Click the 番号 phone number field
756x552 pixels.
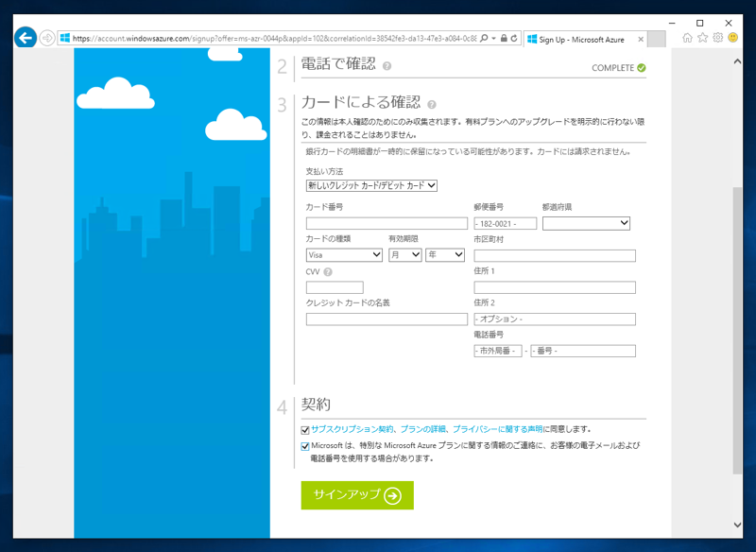click(x=583, y=351)
